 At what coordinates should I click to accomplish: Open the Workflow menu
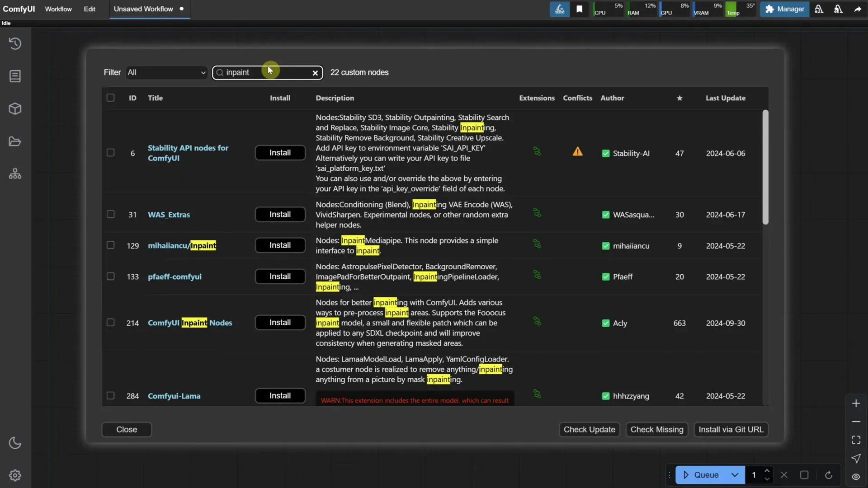58,9
